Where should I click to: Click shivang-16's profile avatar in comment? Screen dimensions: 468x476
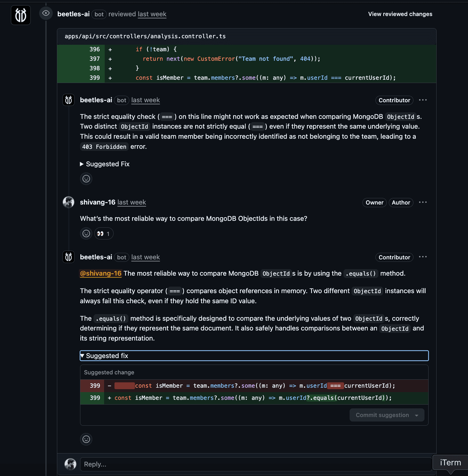pos(69,202)
